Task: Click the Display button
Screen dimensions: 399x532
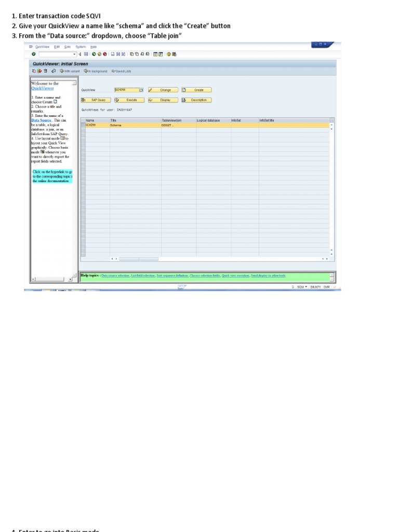Action: click(x=163, y=100)
